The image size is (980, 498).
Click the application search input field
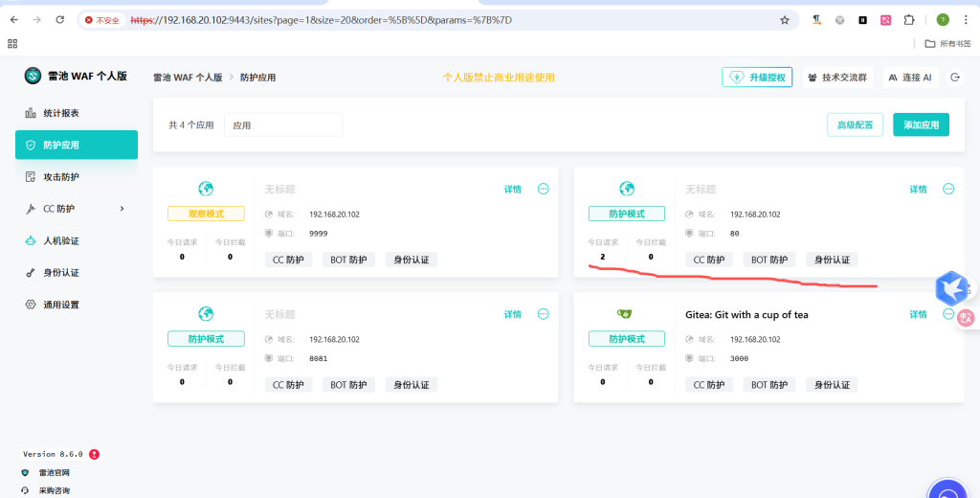point(283,125)
